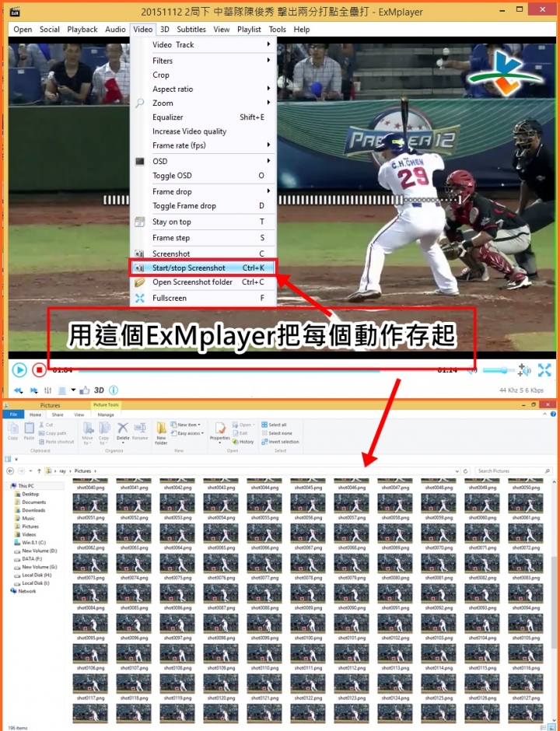The height and width of the screenshot is (731, 560).
Task: Click Select all button
Action: coord(275,425)
